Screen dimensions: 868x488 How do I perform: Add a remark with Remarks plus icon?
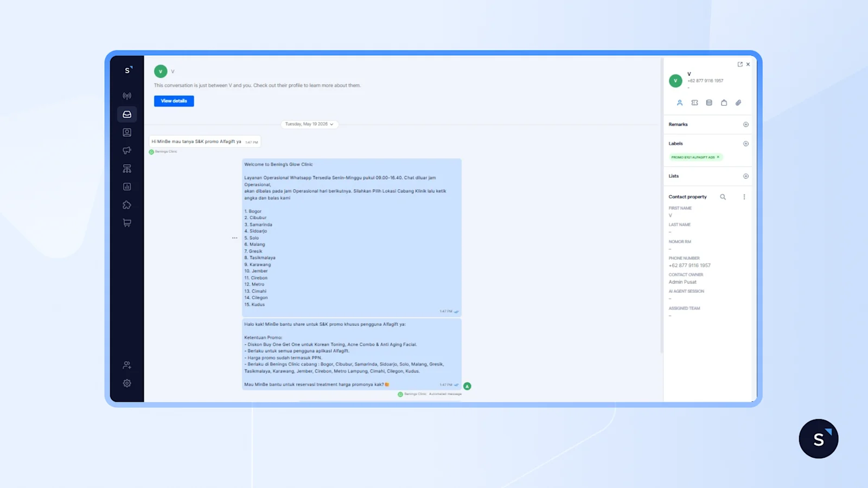(x=746, y=125)
